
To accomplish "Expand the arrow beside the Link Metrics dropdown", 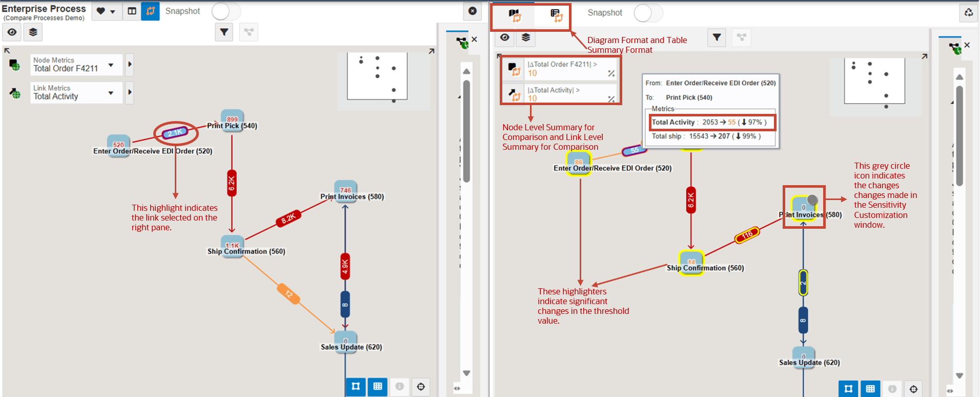I will click(x=130, y=93).
